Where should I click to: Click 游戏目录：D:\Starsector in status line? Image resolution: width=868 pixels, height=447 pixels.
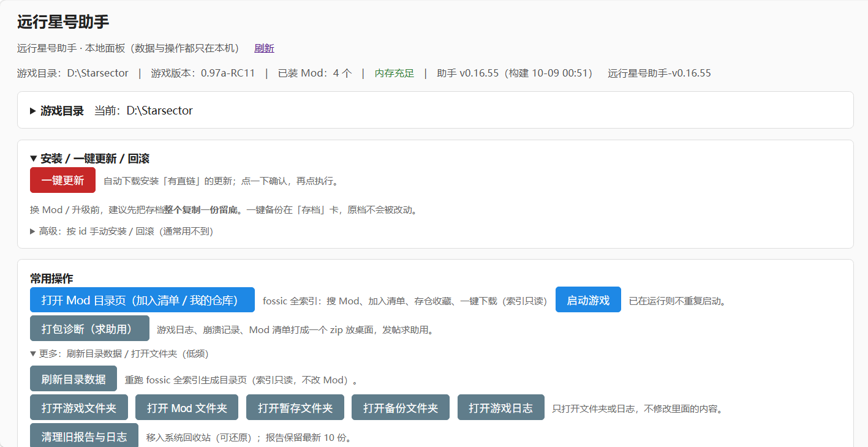73,73
